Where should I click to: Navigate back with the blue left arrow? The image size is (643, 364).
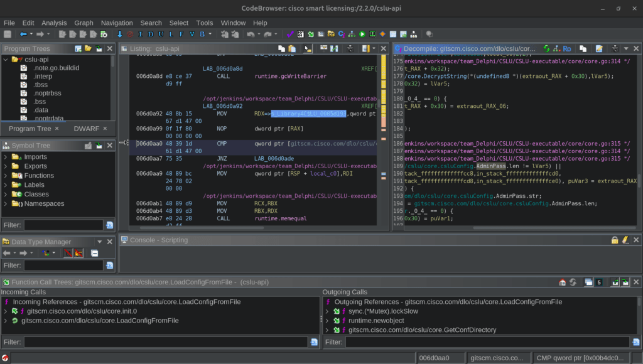23,35
